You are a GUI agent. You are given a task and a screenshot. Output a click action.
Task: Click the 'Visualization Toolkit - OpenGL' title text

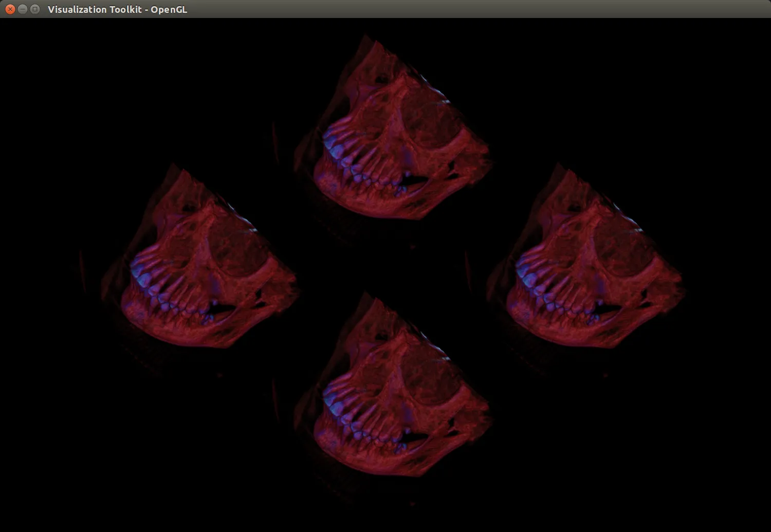pyautogui.click(x=117, y=9)
